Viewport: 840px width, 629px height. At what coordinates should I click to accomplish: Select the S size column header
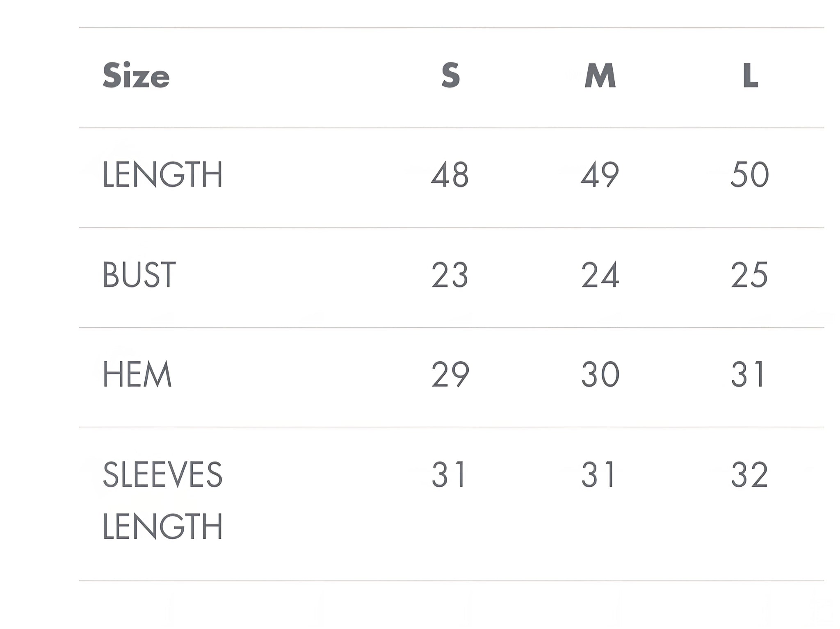(x=450, y=75)
